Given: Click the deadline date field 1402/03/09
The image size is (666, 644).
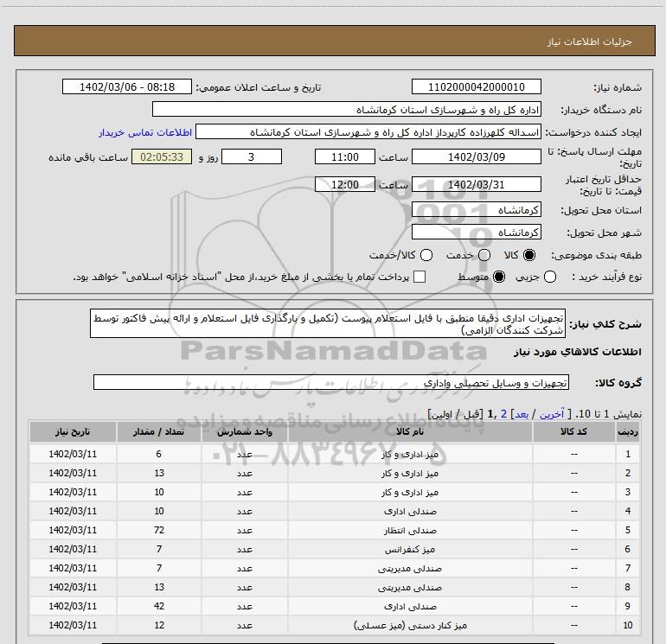Looking at the screenshot, I should click(476, 156).
